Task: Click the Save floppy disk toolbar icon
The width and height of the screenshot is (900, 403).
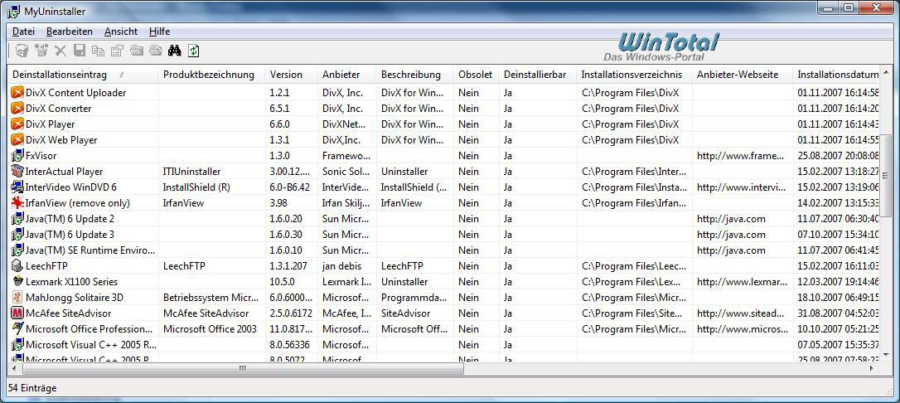Action: pos(79,51)
